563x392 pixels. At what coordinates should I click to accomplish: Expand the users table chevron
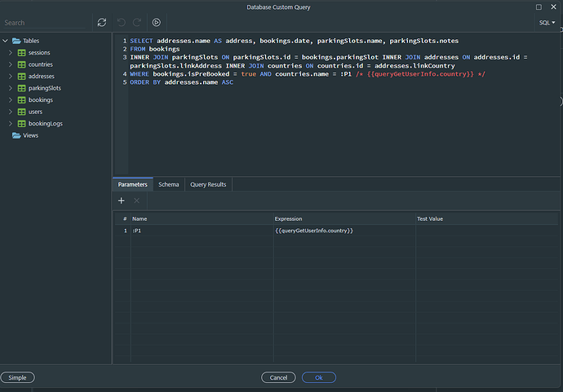click(11, 112)
